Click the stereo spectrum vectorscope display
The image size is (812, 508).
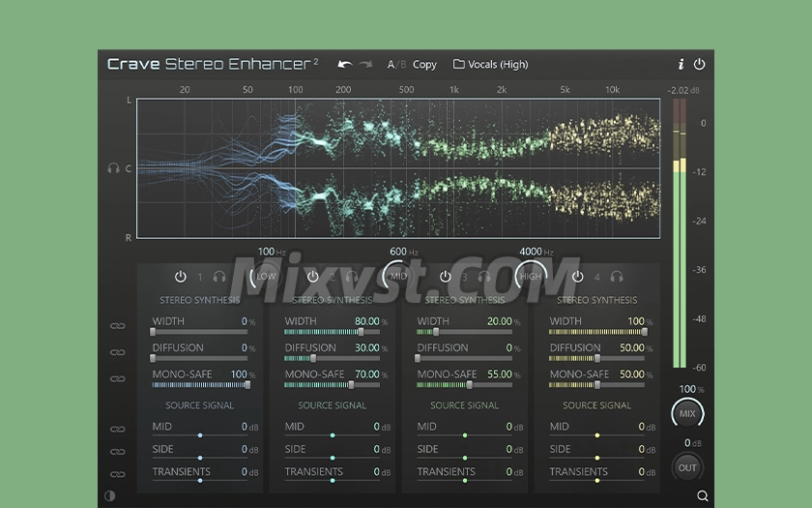pyautogui.click(x=398, y=168)
